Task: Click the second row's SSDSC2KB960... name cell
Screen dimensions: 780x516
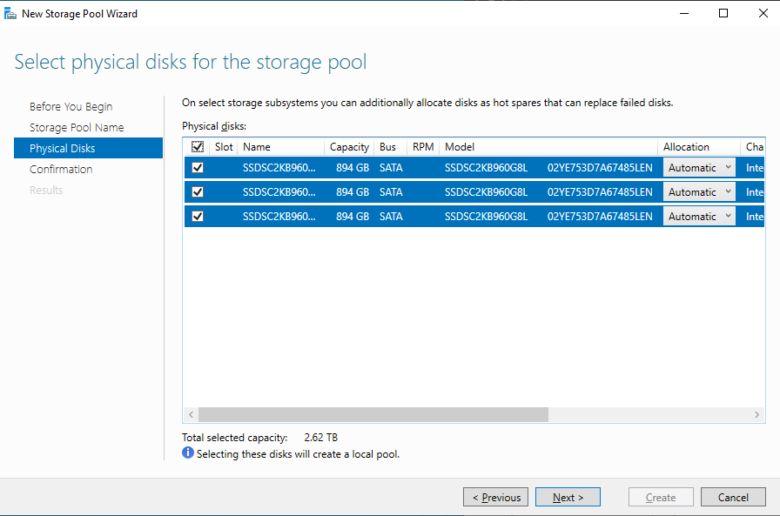Action: point(279,192)
